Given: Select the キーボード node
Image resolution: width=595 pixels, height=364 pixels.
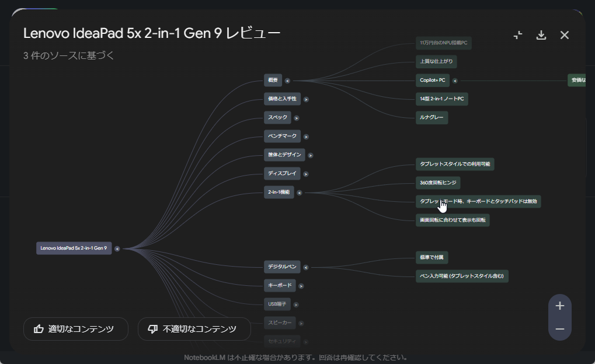Looking at the screenshot, I should (280, 285).
